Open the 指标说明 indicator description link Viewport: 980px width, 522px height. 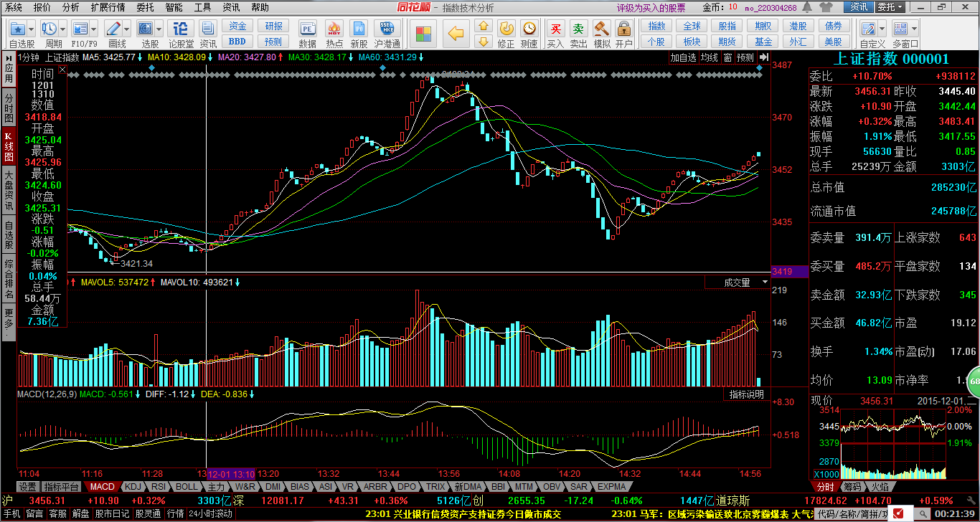point(746,394)
